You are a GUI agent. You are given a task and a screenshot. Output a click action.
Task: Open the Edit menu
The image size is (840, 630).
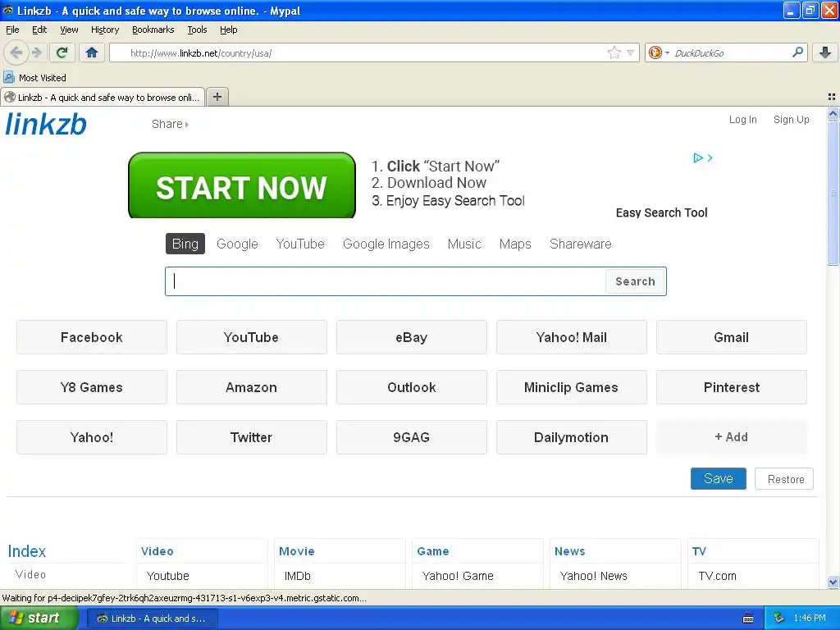coord(39,30)
